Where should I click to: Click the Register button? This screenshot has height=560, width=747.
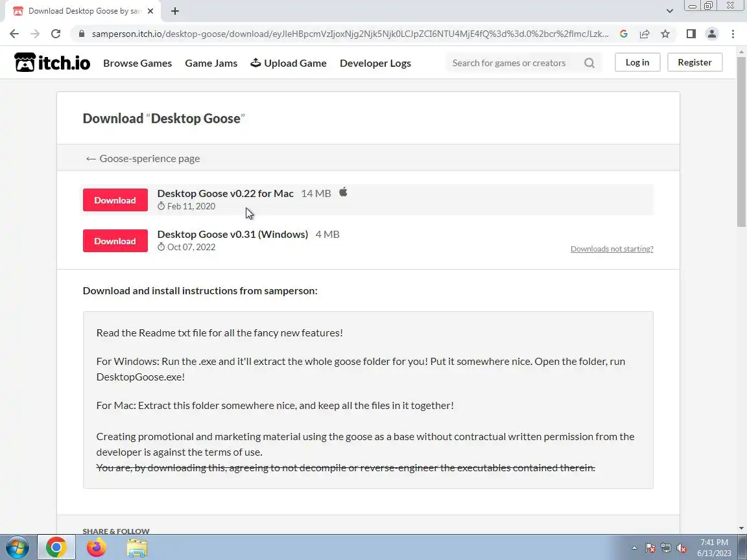click(694, 62)
